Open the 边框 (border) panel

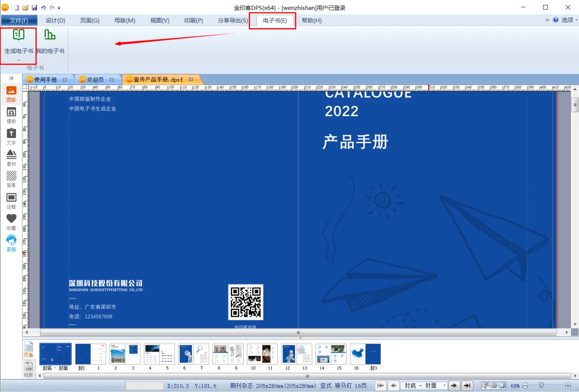pos(11,201)
